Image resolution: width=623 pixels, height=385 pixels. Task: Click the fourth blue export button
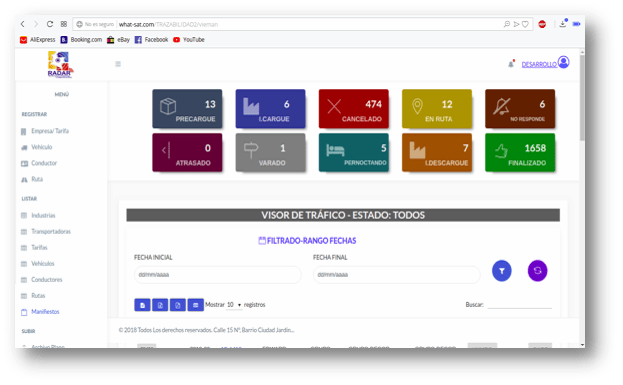(x=195, y=305)
